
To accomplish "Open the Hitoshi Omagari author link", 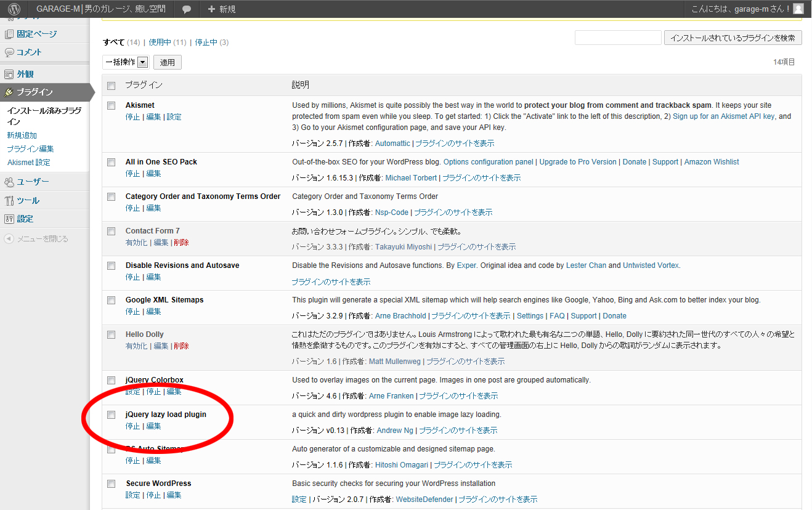I will pos(402,465).
